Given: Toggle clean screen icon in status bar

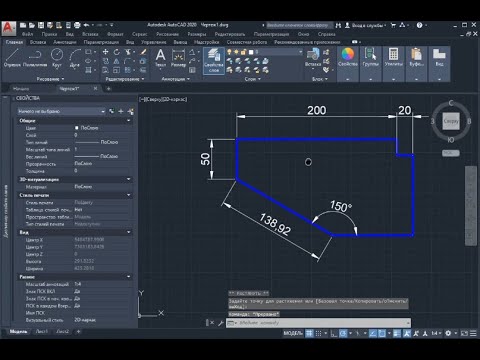Looking at the screenshot, I should 464,333.
